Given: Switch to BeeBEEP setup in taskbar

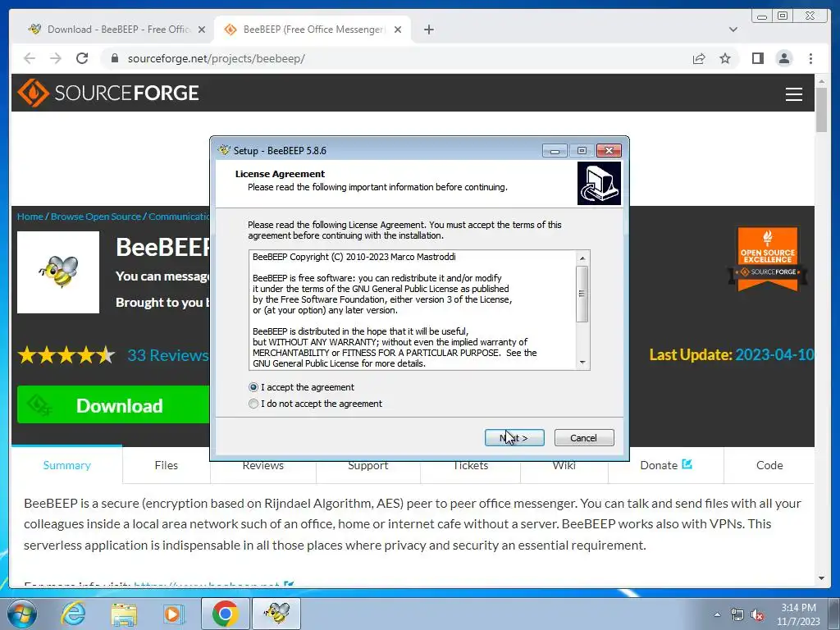Looking at the screenshot, I should 276,614.
